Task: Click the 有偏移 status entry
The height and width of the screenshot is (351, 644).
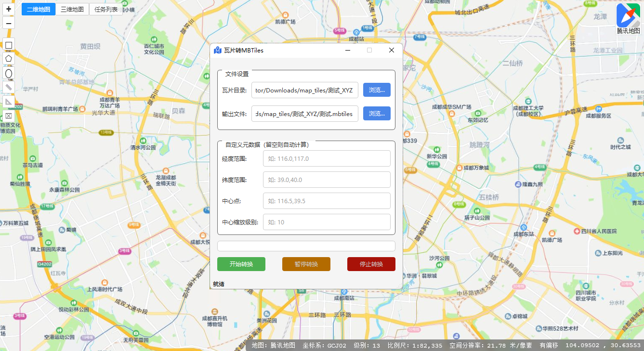Action: [x=549, y=346]
